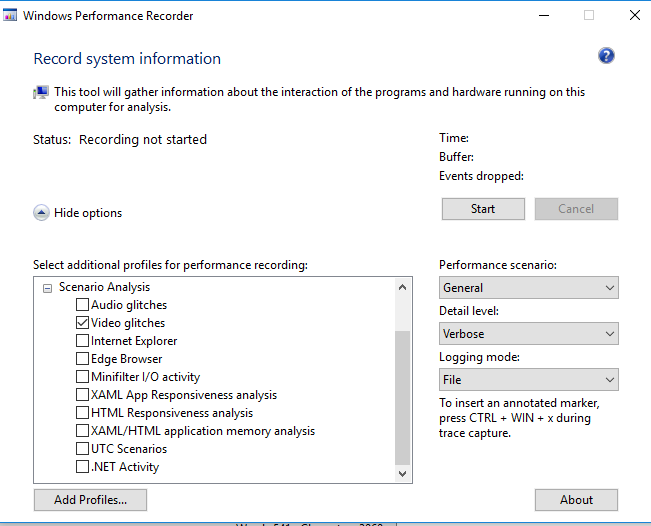The width and height of the screenshot is (651, 526).
Task: Click the 'Events dropped:' label
Action: pos(481,176)
